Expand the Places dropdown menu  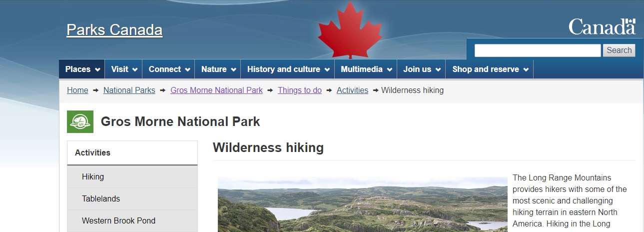82,69
